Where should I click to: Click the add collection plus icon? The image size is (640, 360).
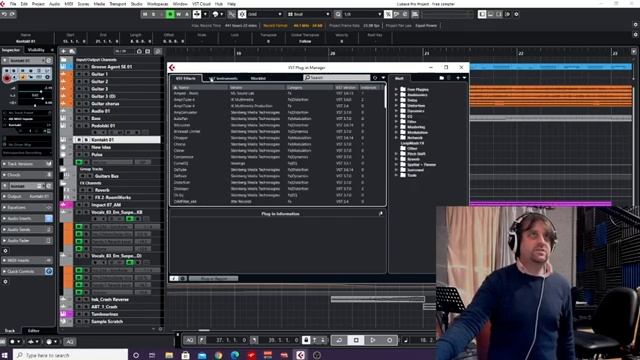(458, 78)
